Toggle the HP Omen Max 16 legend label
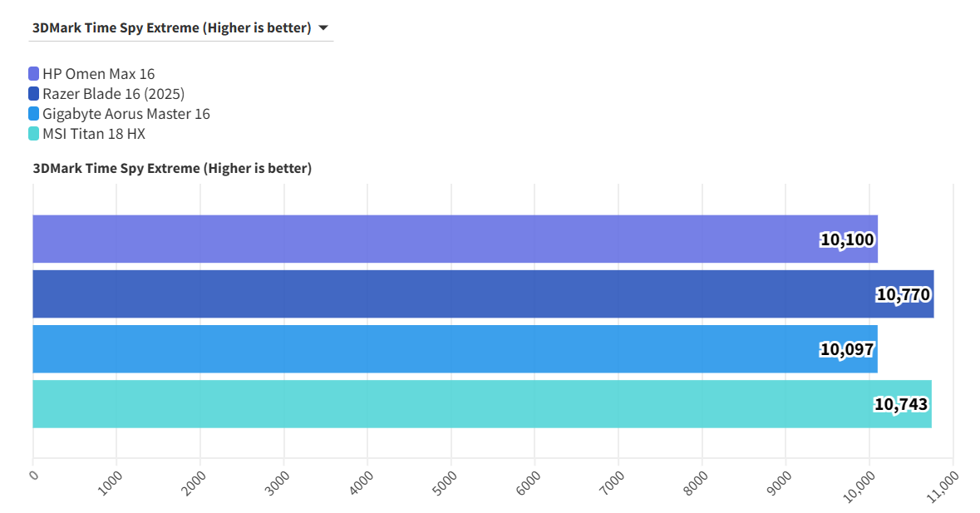This screenshot has height=513, width=980. [99, 74]
